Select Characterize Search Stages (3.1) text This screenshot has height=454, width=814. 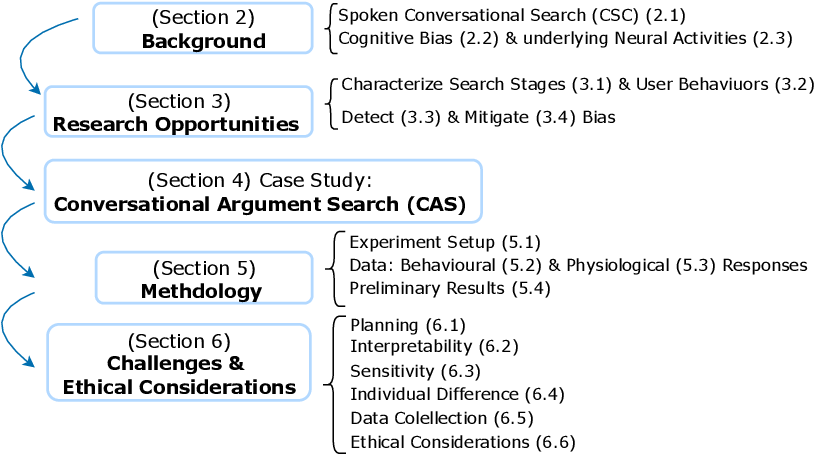coord(477,84)
